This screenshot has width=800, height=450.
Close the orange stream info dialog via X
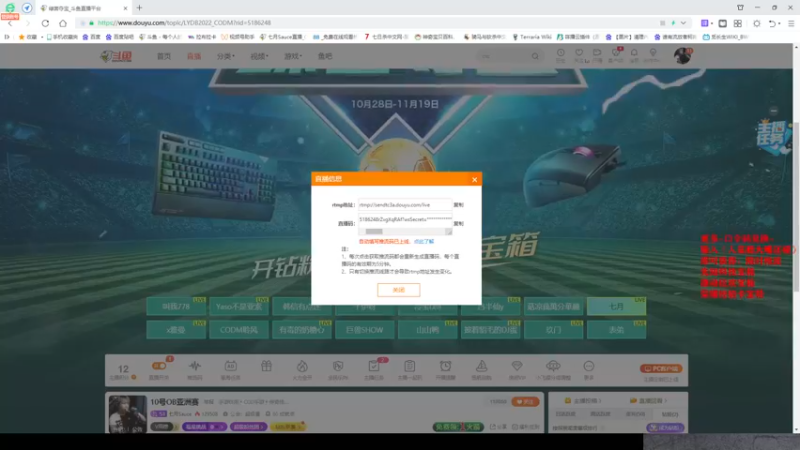click(474, 180)
